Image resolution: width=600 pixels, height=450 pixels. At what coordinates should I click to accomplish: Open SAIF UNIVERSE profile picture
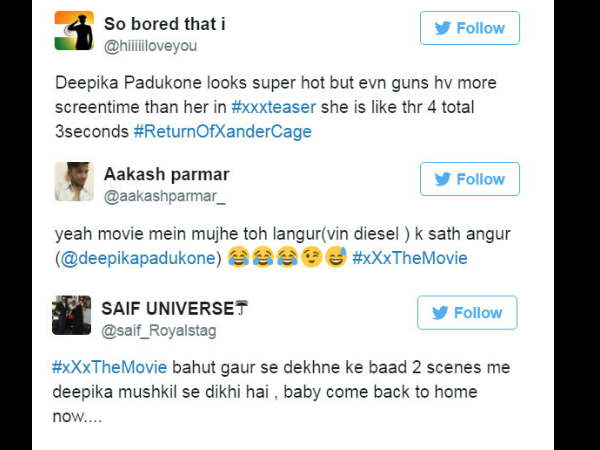tap(72, 315)
